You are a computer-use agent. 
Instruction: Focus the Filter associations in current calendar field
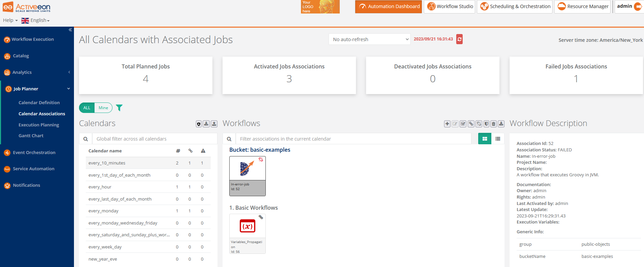tap(353, 139)
